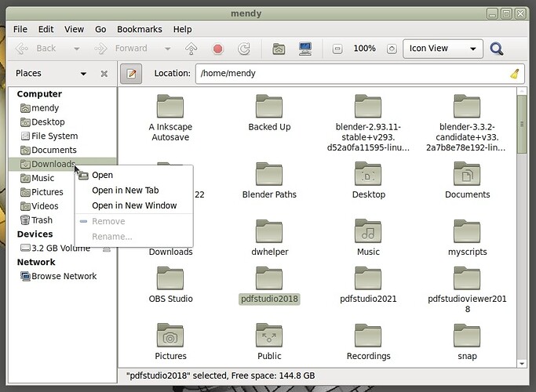Viewport: 536px width, 392px height.
Task: Open the Computer toolbar icon
Action: [x=305, y=49]
